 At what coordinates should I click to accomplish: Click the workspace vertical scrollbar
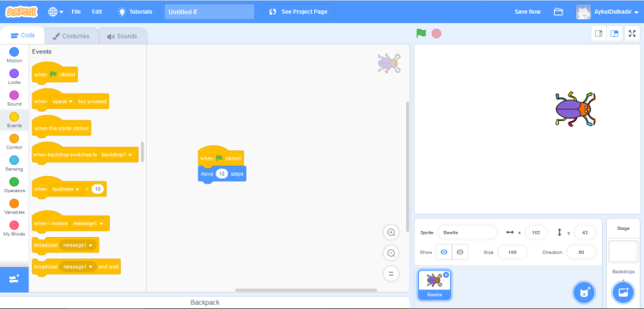coord(407,167)
